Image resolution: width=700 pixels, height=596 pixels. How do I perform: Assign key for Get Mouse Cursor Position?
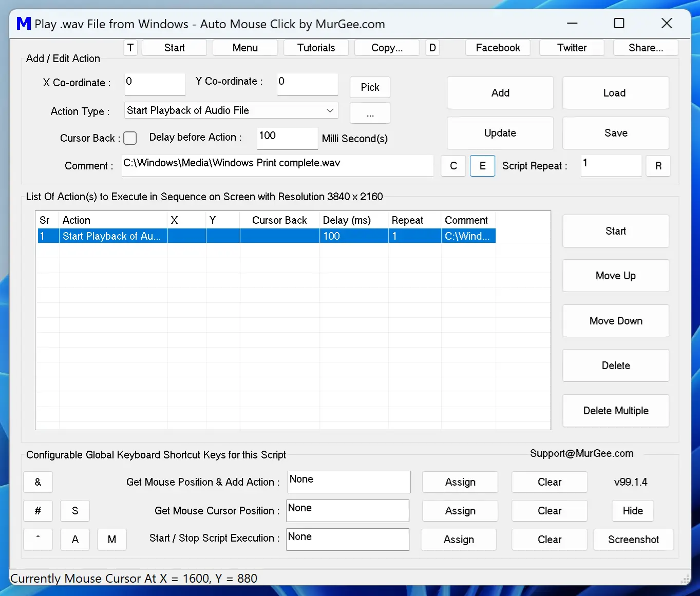click(460, 511)
